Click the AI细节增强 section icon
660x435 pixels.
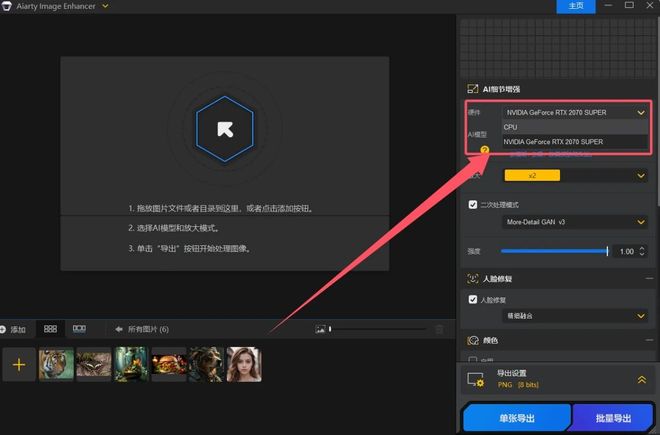coord(473,89)
